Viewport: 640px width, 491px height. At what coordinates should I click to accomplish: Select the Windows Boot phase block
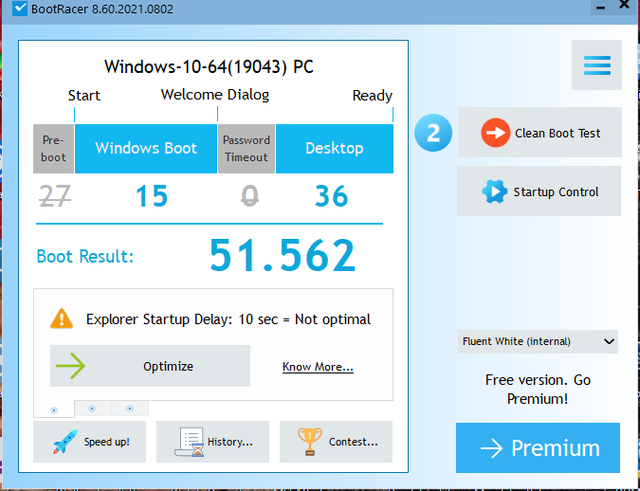[146, 148]
